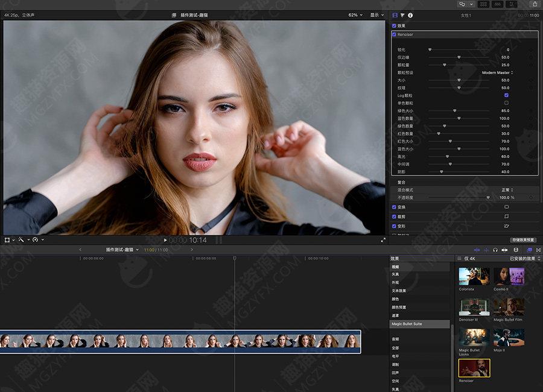
Task: Select the Colorista effect thumbnail
Action: tap(474, 277)
